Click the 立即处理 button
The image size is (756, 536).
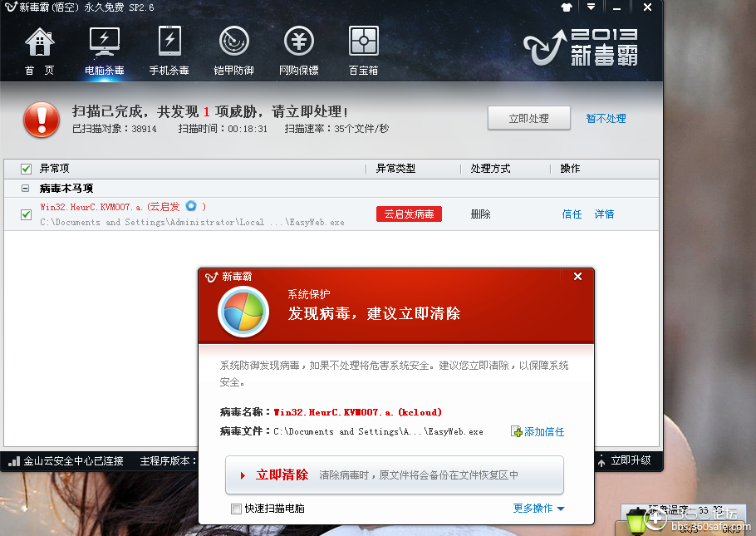[x=529, y=118]
